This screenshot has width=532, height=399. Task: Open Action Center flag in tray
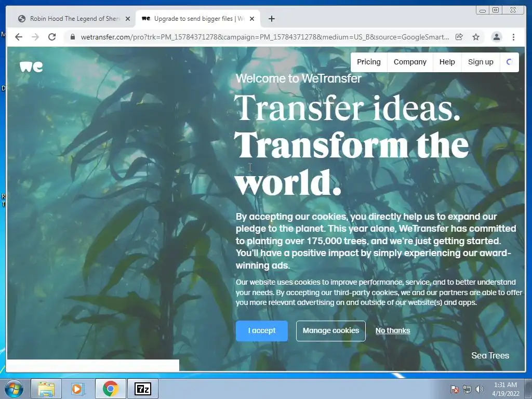454,389
